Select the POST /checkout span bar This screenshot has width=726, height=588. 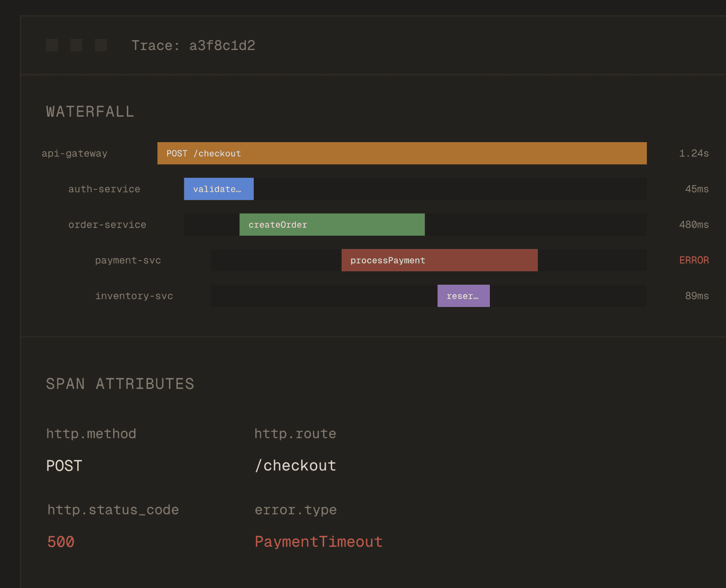click(x=401, y=153)
